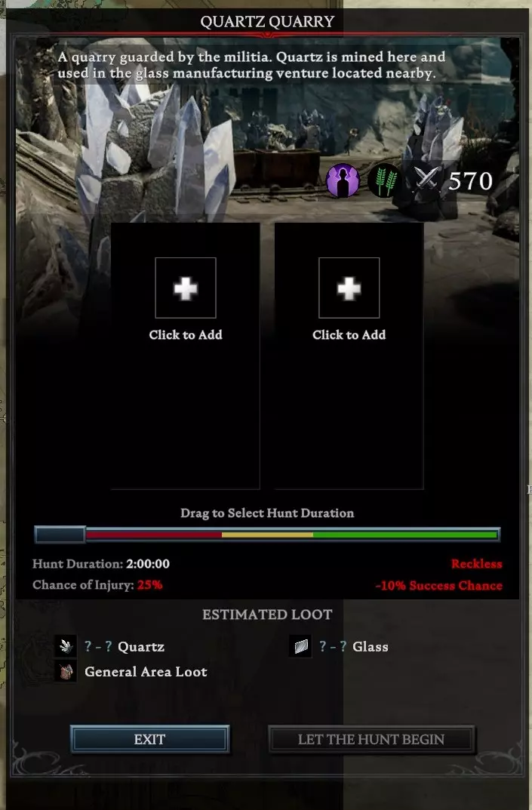Set duration to the red slider segment
The image size is (532, 810).
click(154, 534)
